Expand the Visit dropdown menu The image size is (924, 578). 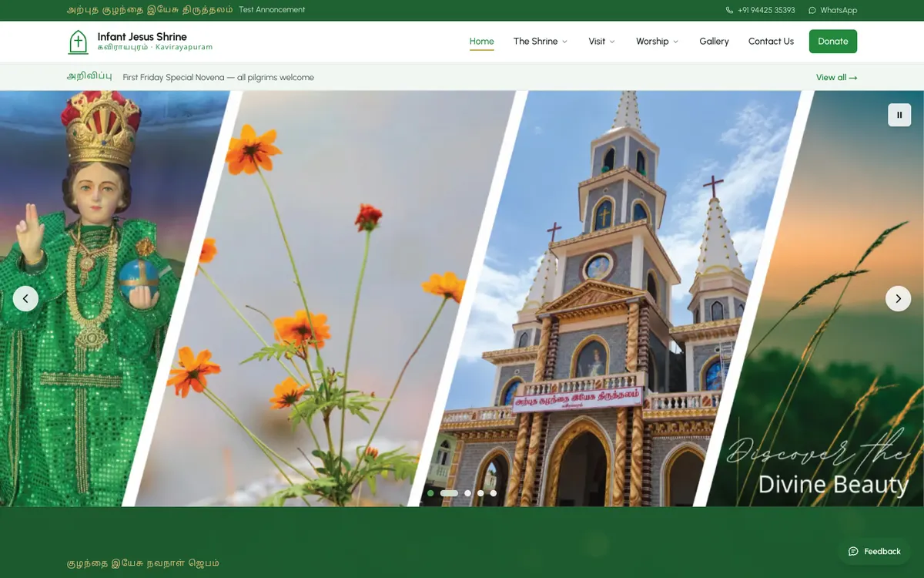602,42
